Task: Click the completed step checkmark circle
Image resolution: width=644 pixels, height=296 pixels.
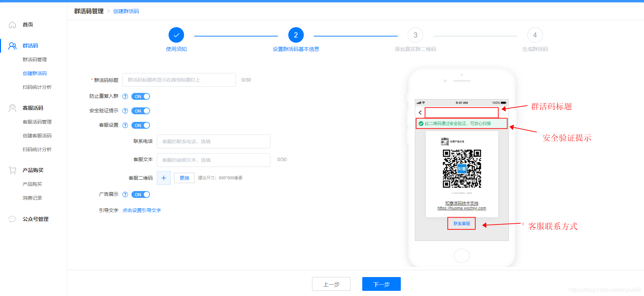Action: tap(176, 35)
